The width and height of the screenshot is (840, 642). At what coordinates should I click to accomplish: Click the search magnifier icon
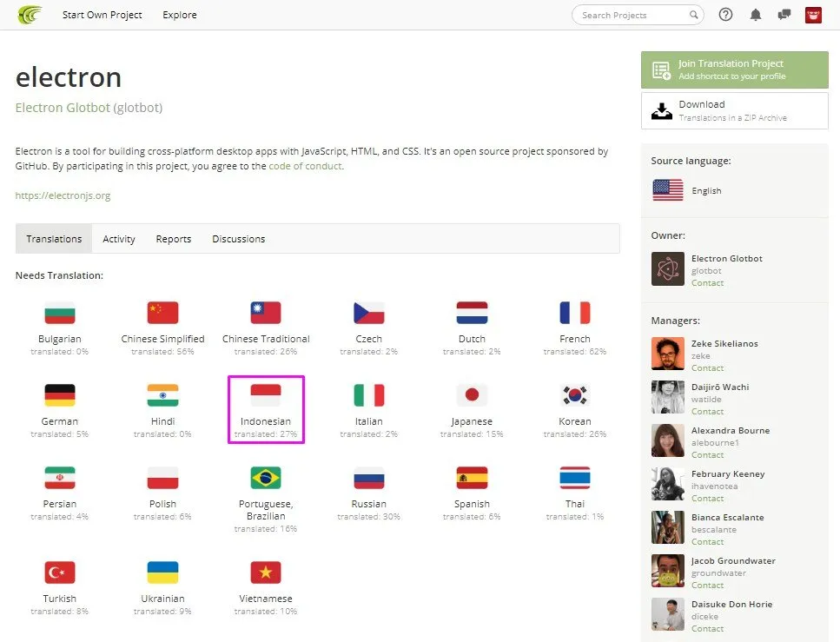[x=693, y=15]
